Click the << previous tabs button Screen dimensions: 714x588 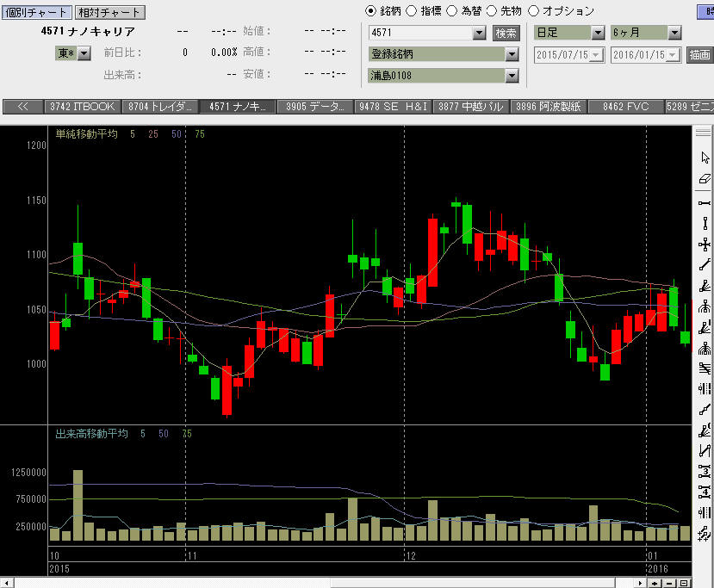click(22, 107)
